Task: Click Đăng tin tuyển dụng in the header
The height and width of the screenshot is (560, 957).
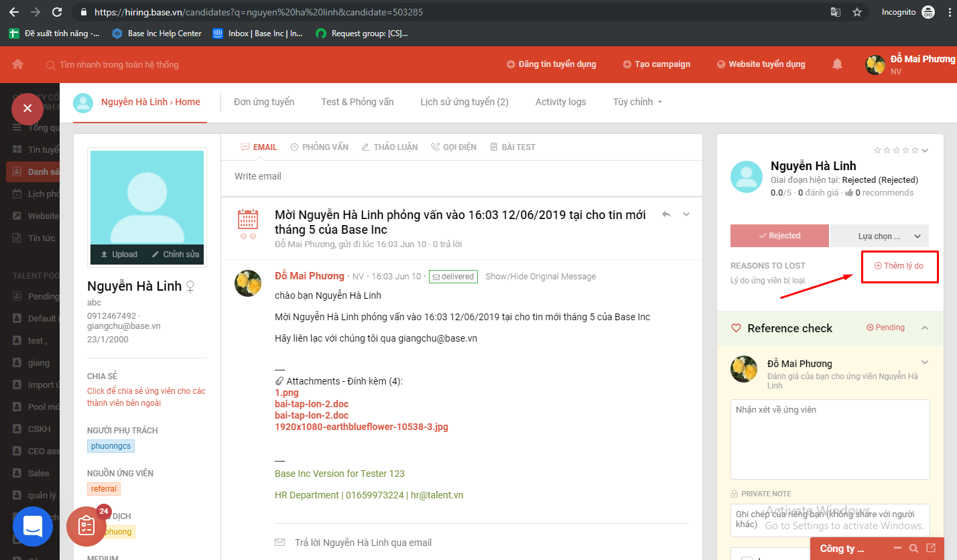Action: pyautogui.click(x=552, y=64)
